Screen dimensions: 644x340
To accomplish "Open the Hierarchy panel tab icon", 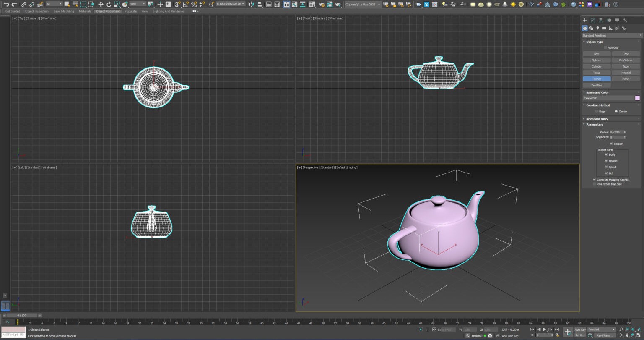I will [x=601, y=20].
